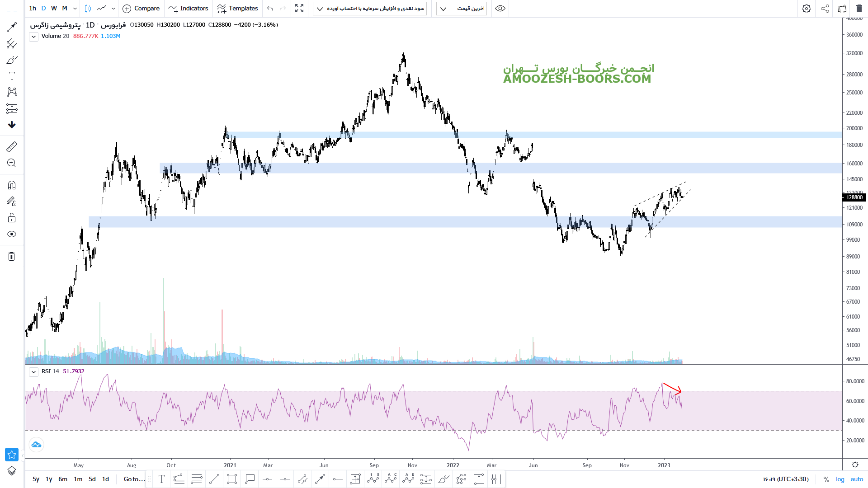Click the undo arrow in top toolbar

coord(270,9)
